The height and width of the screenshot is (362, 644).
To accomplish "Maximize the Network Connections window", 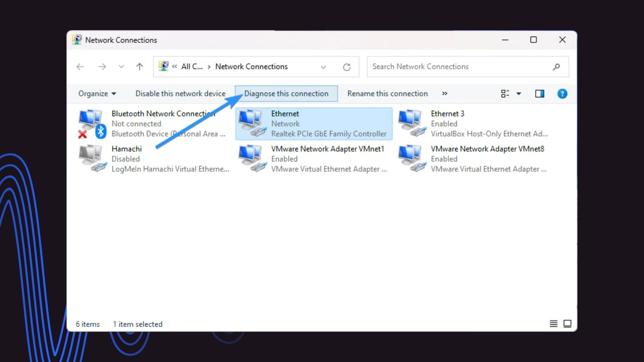I will [x=533, y=40].
